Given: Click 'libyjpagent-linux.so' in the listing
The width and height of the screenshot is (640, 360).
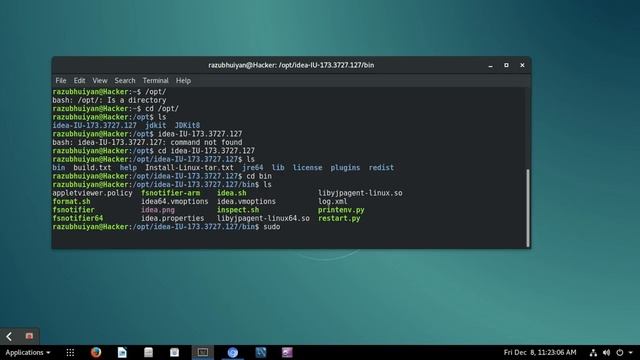Looking at the screenshot, I should coord(360,193).
